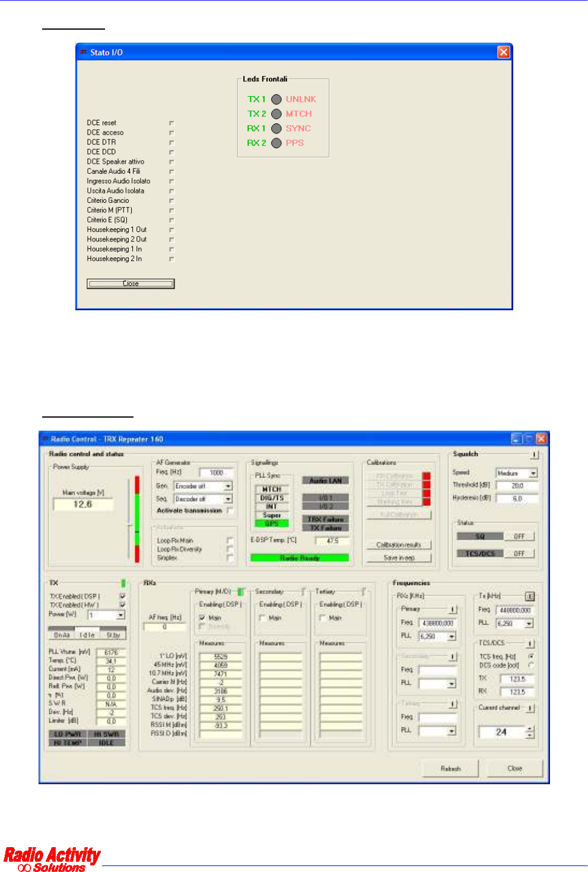Click the Current channel spinner arrows
588x872 pixels.
coord(530,733)
